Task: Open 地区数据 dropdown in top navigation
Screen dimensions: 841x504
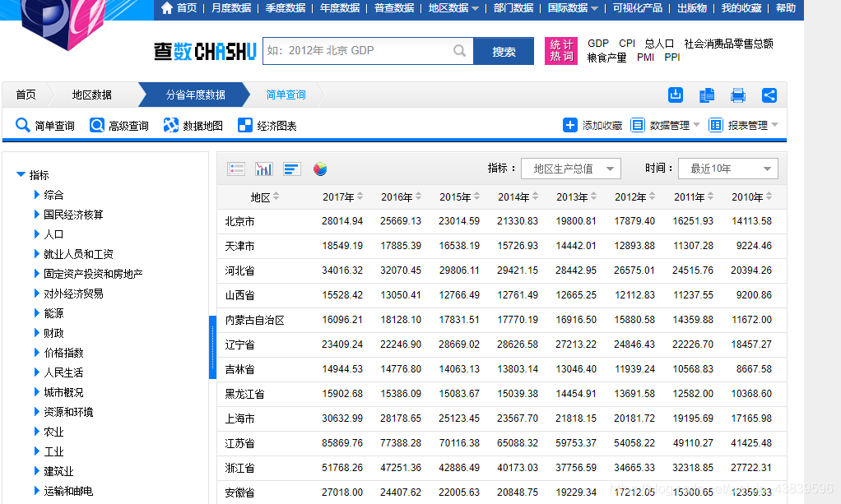Action: 453,8
